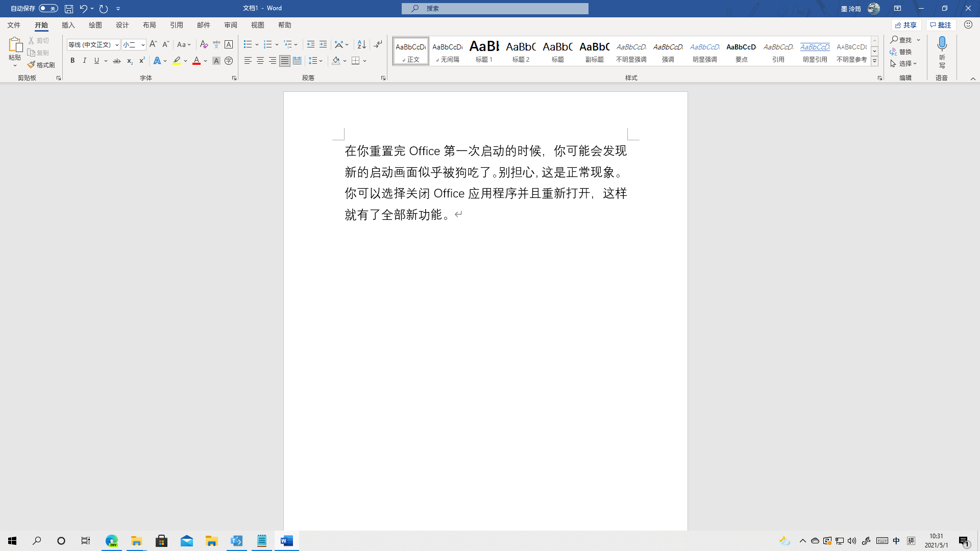Toggle superscript formatting

[142, 61]
